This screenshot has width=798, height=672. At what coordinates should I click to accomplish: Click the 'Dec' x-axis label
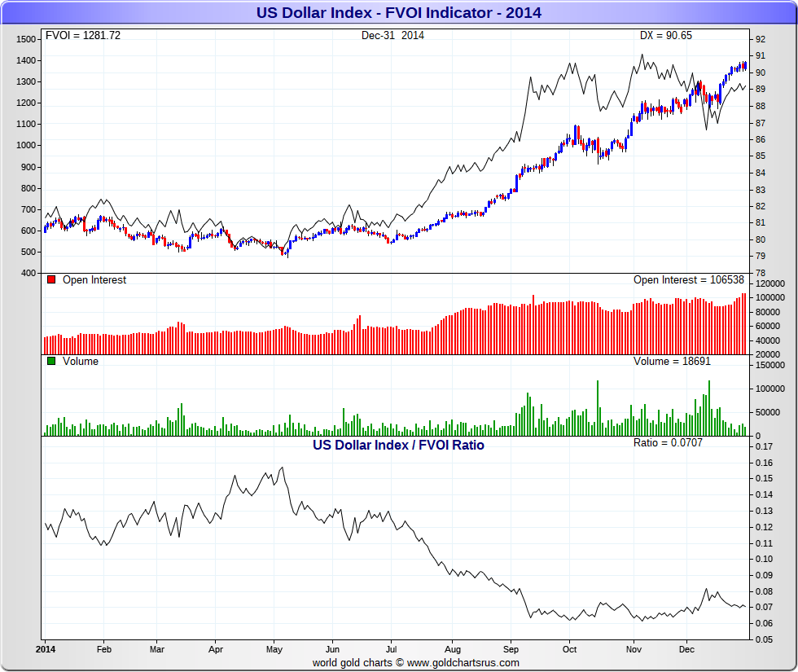(x=686, y=649)
